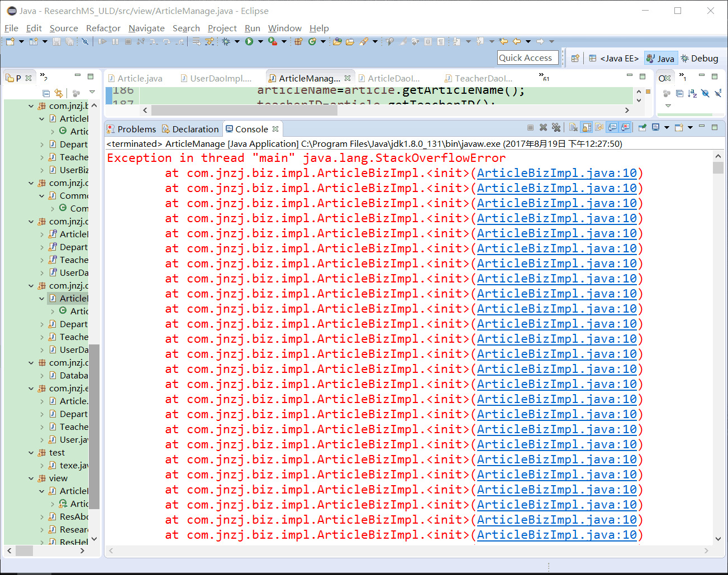Click the Skip All Breakpoints icon
The image size is (728, 575).
85,41
